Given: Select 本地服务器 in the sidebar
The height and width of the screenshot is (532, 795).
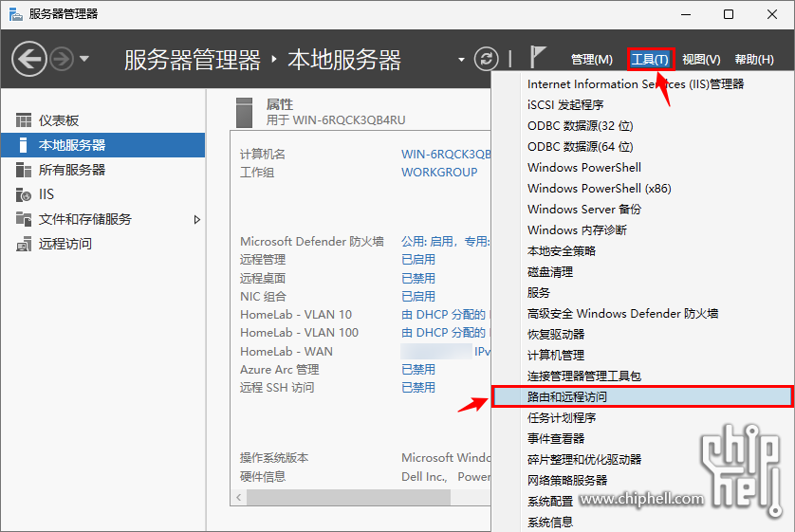Looking at the screenshot, I should [x=102, y=145].
